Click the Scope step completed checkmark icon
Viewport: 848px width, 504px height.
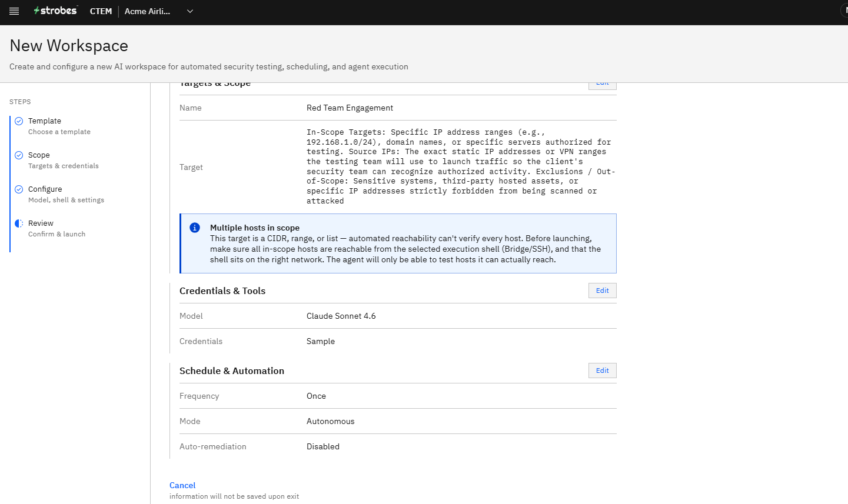[x=19, y=155]
